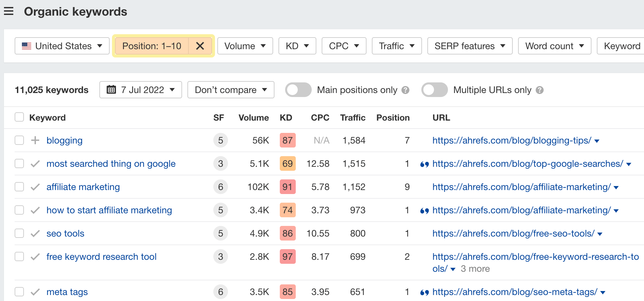Viewport: 644px width, 301px height.
Task: Open the Volume filter dropdown
Action: pos(245,46)
